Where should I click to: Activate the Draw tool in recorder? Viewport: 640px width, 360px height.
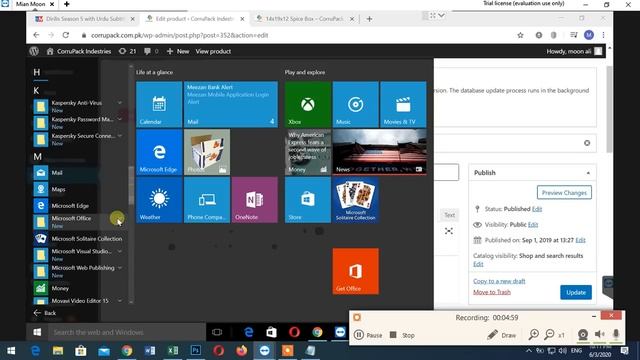click(x=502, y=335)
